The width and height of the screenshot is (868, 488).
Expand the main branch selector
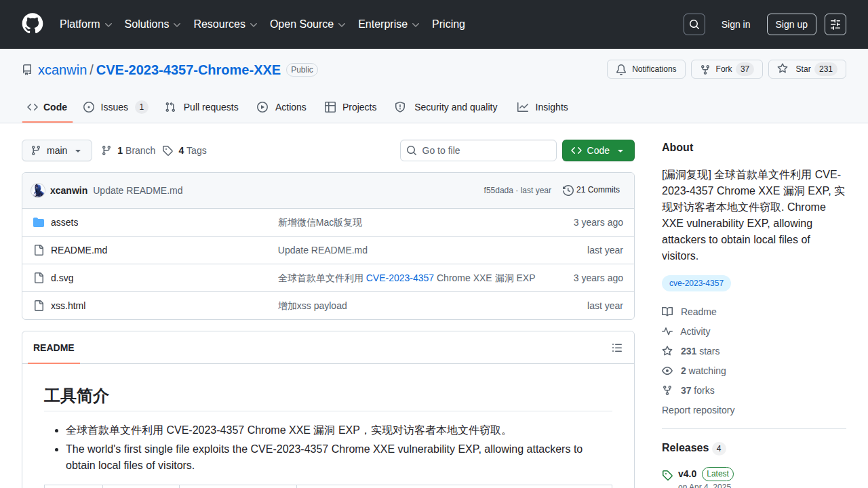[x=57, y=150]
